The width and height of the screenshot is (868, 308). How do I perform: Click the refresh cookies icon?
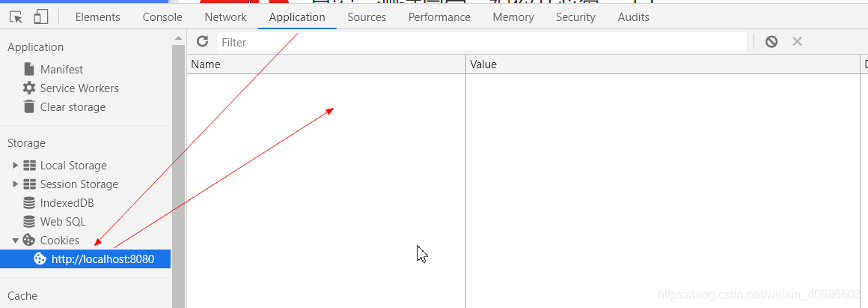pos(203,41)
